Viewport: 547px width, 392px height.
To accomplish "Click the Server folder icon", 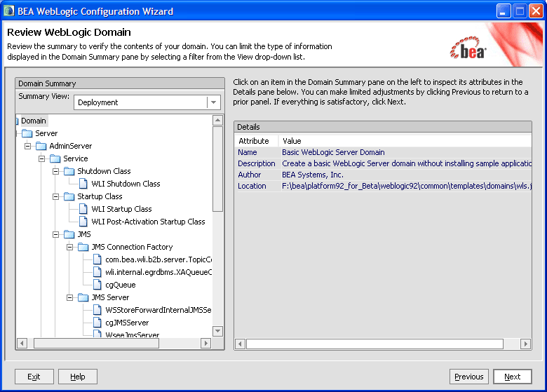I will (27, 133).
